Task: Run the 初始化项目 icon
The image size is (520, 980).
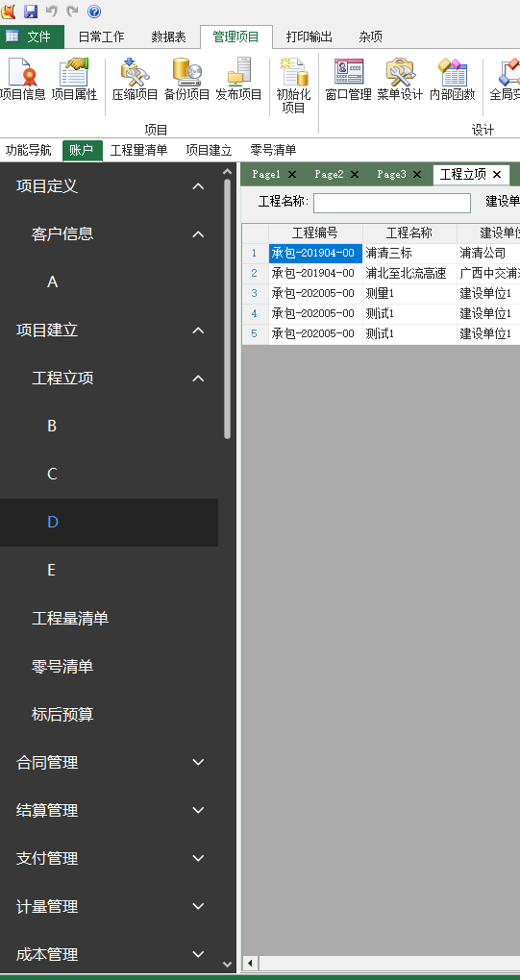Action: [x=294, y=86]
